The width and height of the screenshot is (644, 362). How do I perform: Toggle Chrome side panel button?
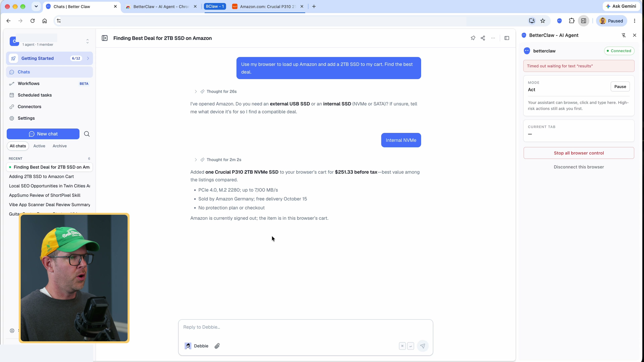[583, 21]
